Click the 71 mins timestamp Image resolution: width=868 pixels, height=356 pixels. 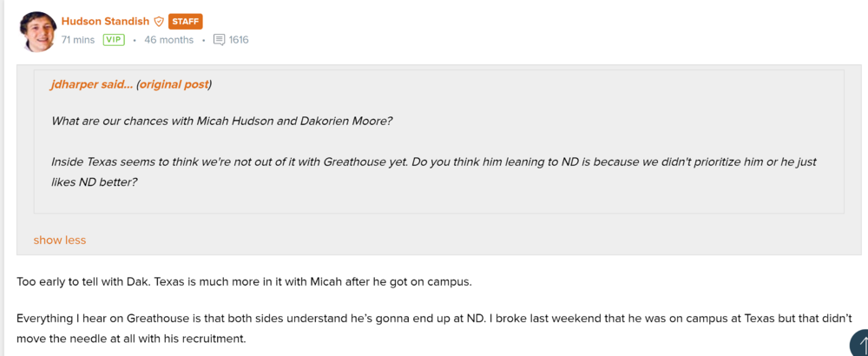coord(78,40)
